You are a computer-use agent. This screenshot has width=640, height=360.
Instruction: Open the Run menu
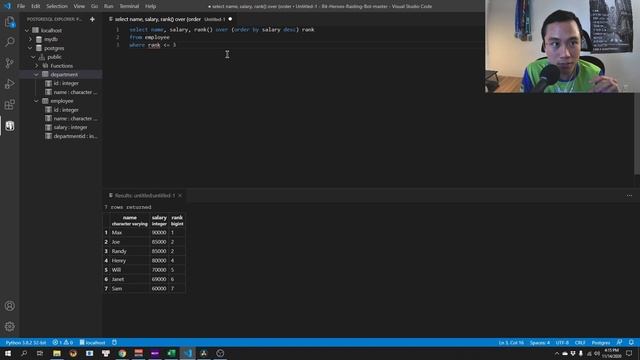click(109, 6)
